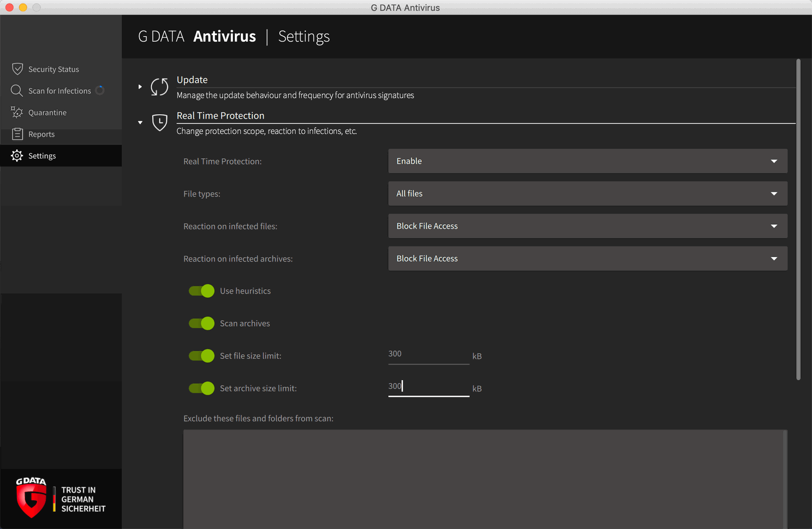Click the 'Set file size limit:' label
Viewport: 812px width, 529px height.
coord(251,356)
